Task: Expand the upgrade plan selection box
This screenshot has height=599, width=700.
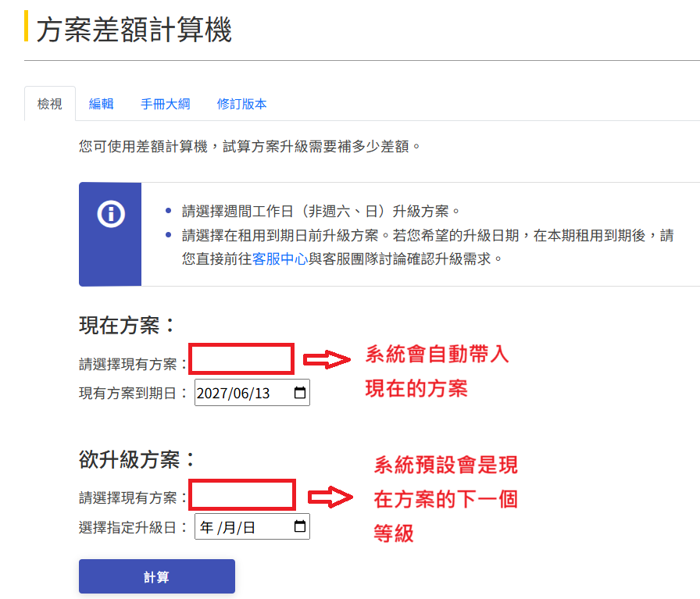Action: [242, 494]
